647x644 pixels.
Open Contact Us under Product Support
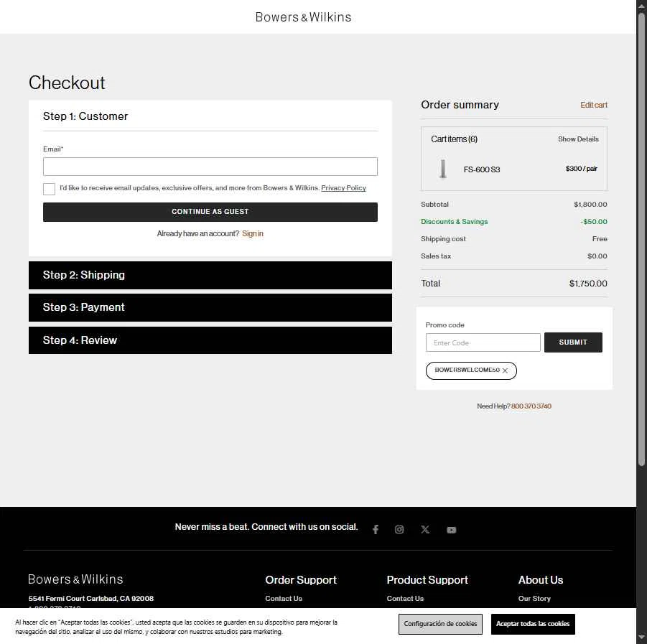(x=405, y=598)
